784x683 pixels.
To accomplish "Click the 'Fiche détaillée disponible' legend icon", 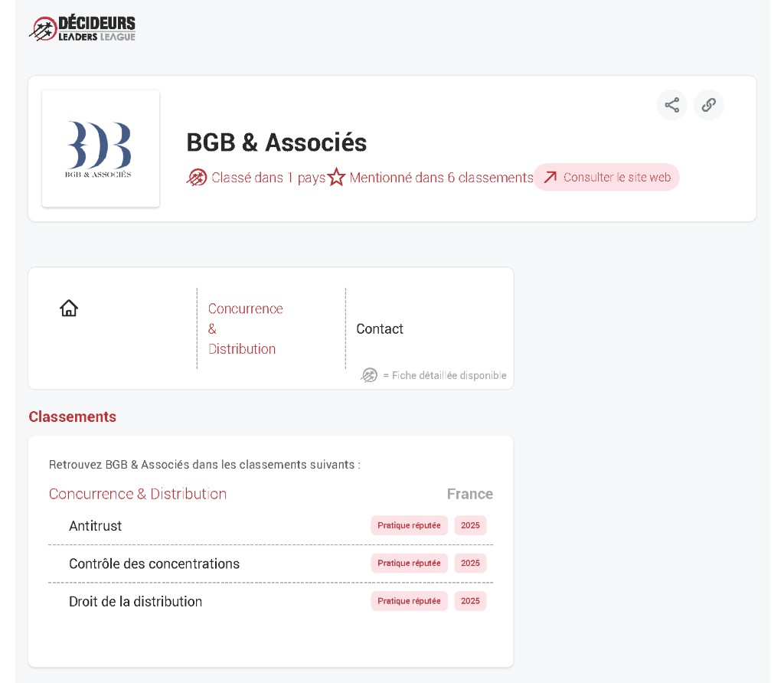I will tap(369, 375).
